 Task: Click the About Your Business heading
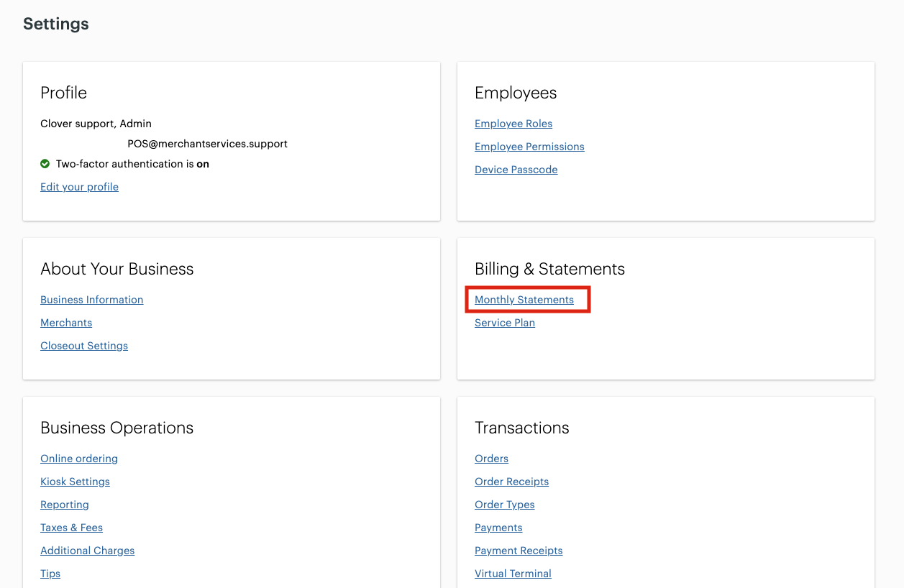click(x=117, y=269)
